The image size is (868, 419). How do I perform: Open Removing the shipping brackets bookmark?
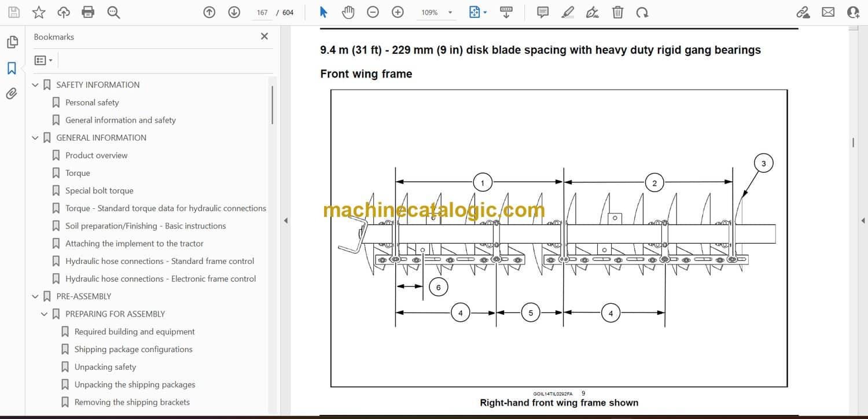[132, 402]
